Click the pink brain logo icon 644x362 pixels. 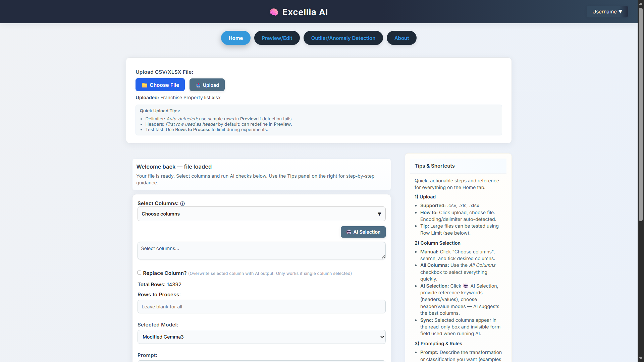(x=274, y=12)
